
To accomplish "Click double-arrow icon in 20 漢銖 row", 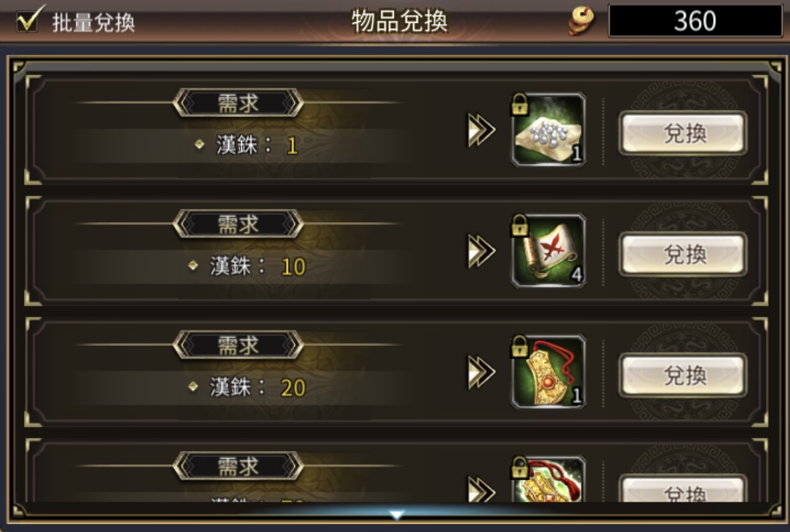I will (481, 373).
